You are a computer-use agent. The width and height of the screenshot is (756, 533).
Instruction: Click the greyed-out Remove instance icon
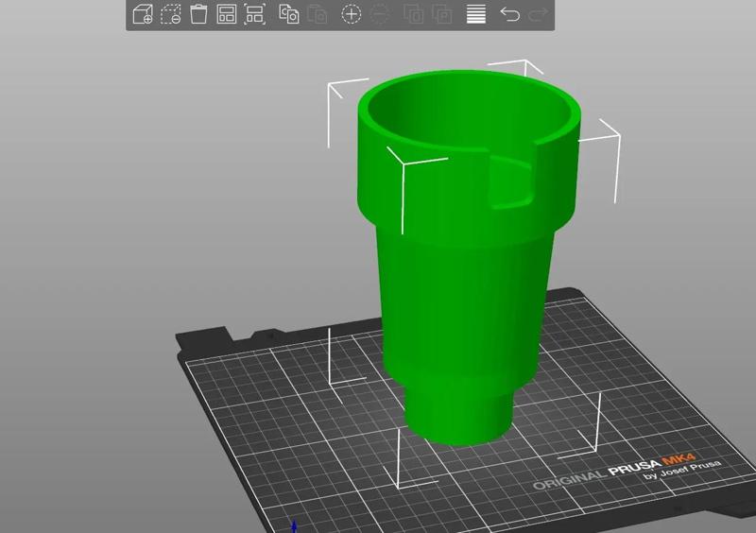click(380, 14)
